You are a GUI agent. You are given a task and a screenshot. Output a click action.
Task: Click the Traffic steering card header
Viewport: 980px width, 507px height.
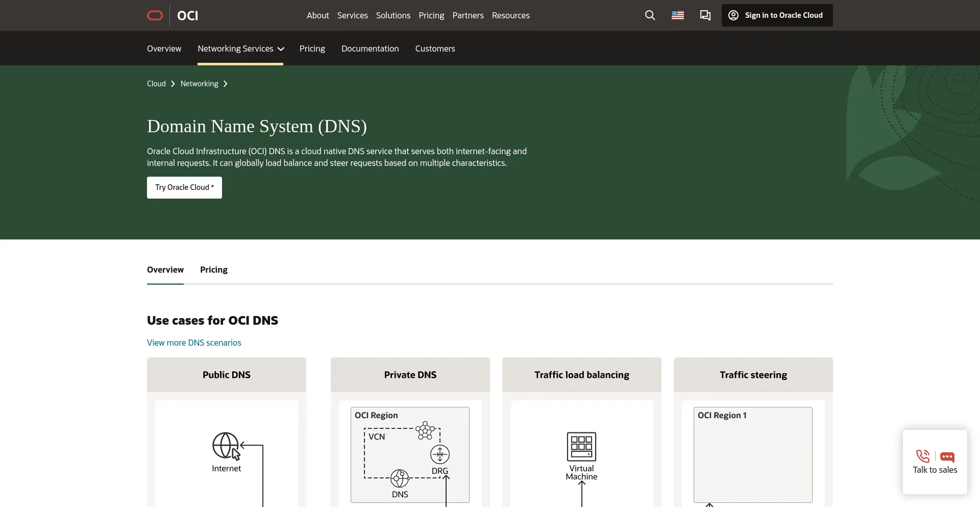click(753, 375)
